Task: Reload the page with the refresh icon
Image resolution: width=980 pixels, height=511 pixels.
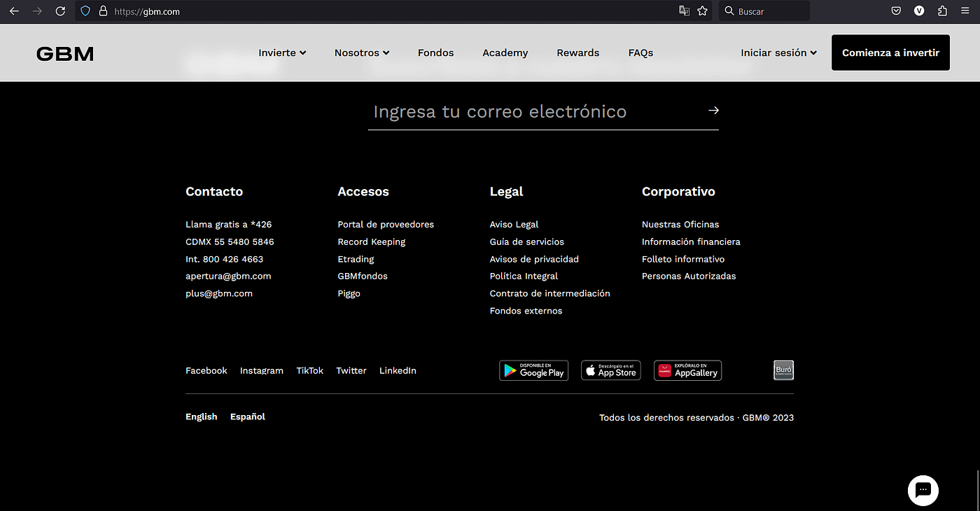Action: point(60,11)
